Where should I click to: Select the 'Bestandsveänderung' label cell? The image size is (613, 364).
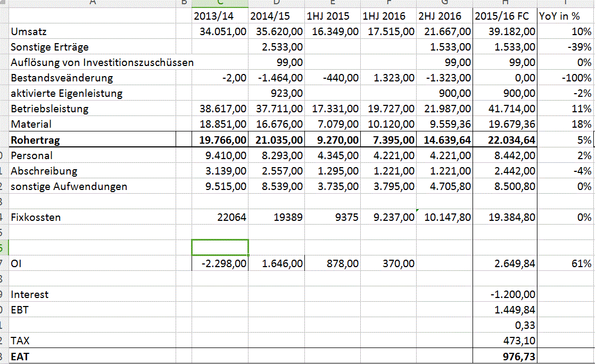point(92,78)
